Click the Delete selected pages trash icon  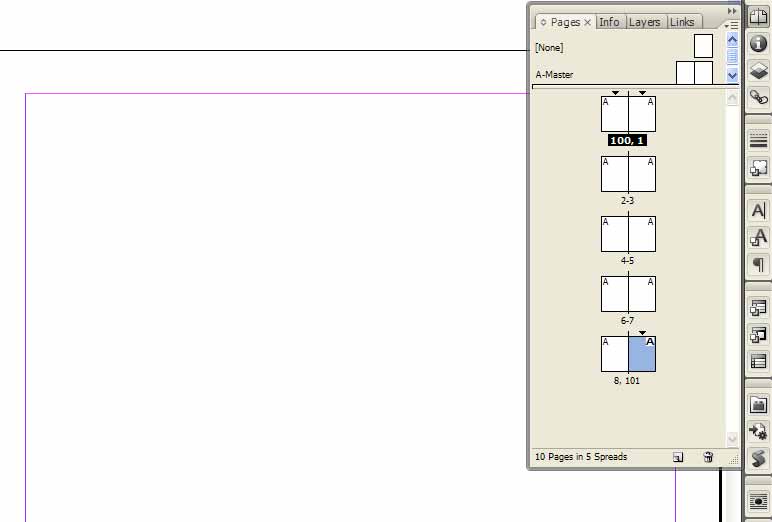708,457
